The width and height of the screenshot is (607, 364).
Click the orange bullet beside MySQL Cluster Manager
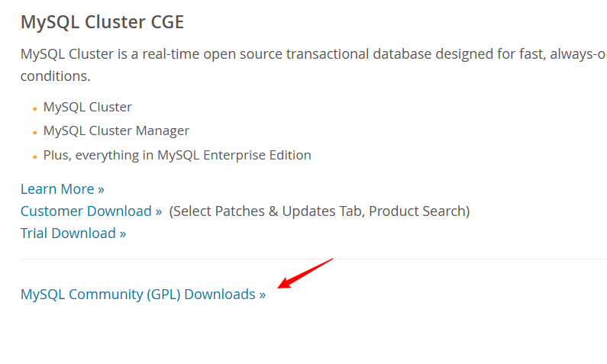35,133
